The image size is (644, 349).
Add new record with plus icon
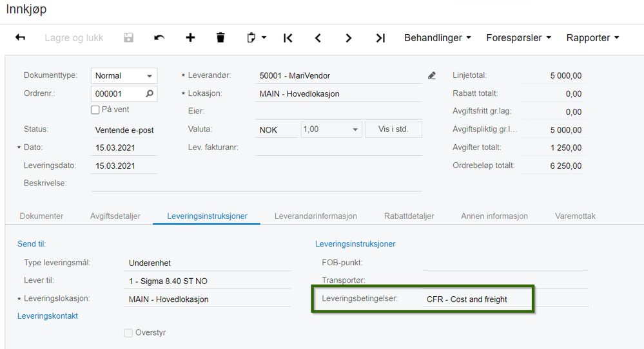pos(190,38)
